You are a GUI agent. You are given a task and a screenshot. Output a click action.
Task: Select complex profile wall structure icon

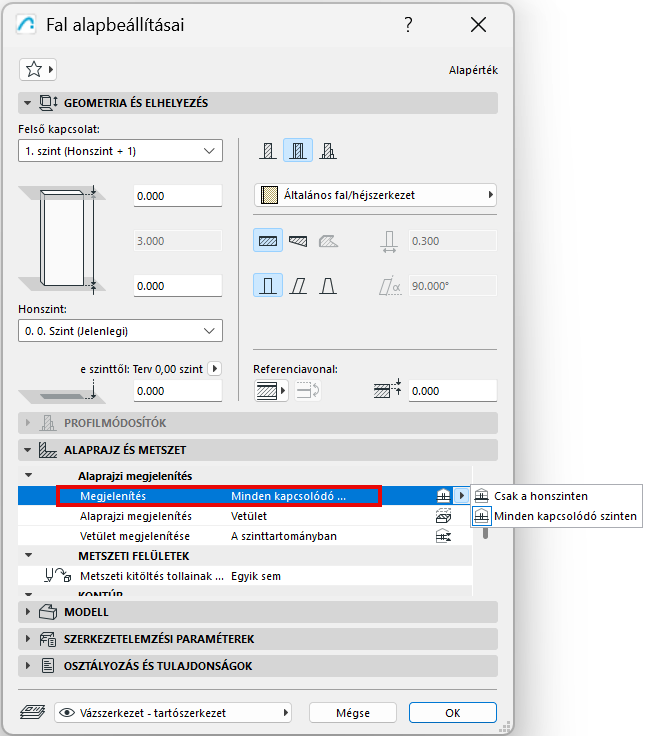pyautogui.click(x=328, y=151)
